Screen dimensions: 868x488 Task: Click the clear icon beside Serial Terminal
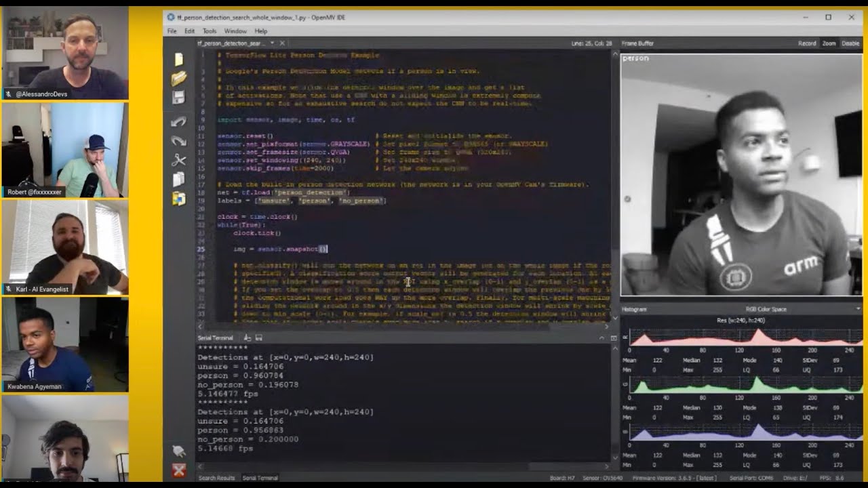click(248, 338)
